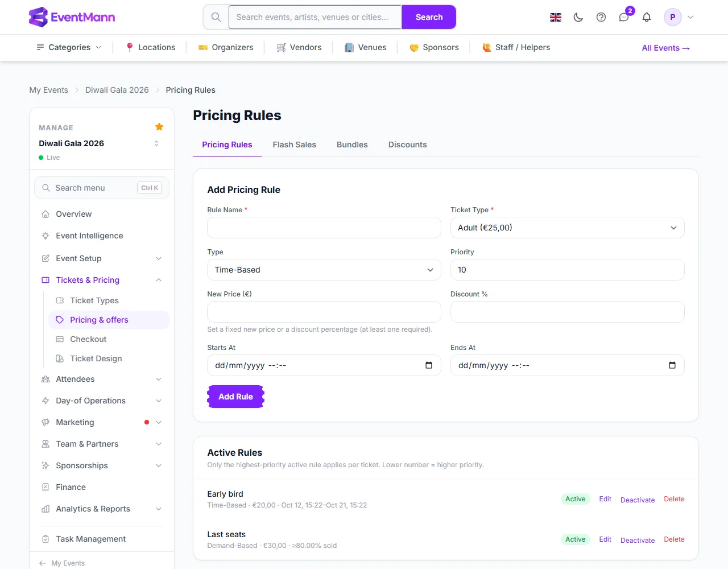Open Overview in the sidebar
The height and width of the screenshot is (569, 728).
coord(102,214)
